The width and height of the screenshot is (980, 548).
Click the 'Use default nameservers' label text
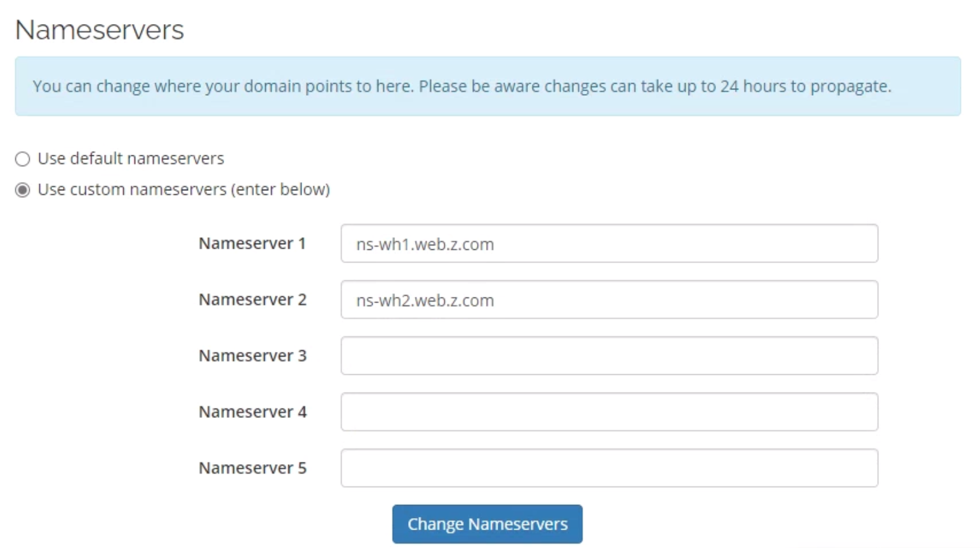coord(131,159)
